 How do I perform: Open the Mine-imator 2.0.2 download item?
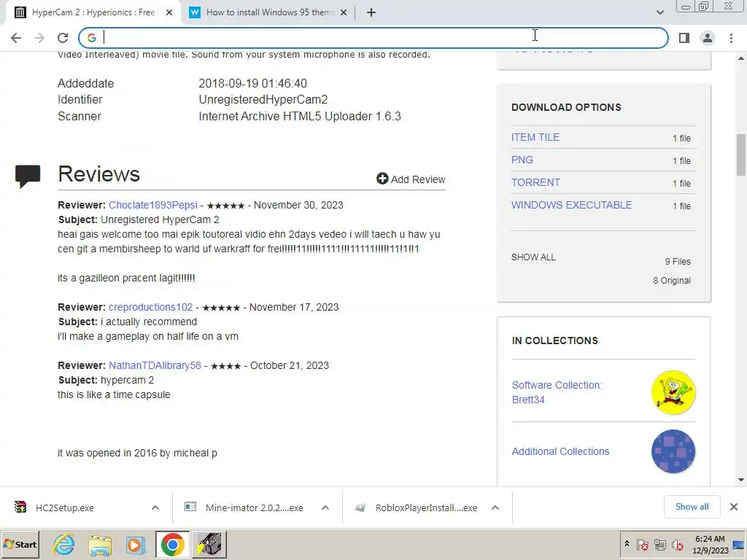click(x=254, y=507)
